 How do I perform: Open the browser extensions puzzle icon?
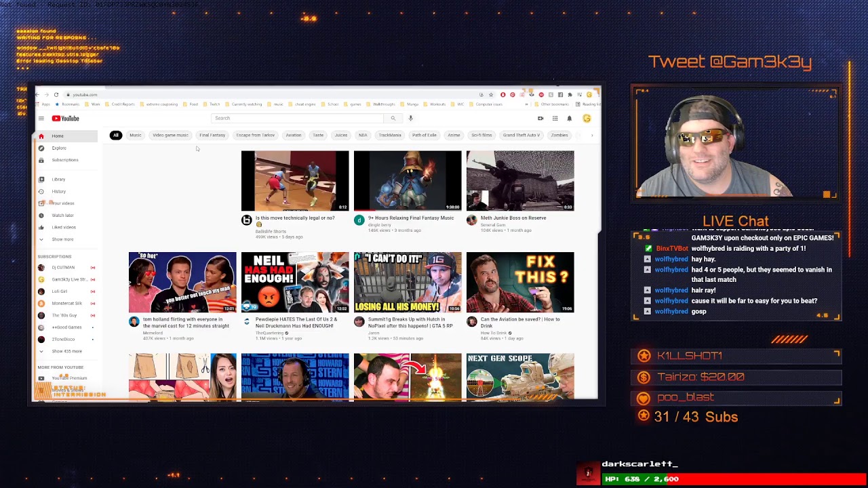(x=570, y=95)
